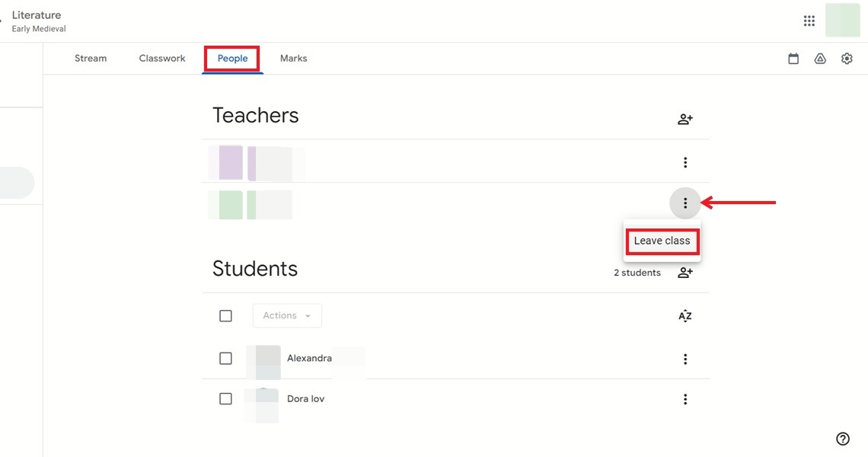Click the invite students icon
Screen dimensions: 868x457
point(685,272)
